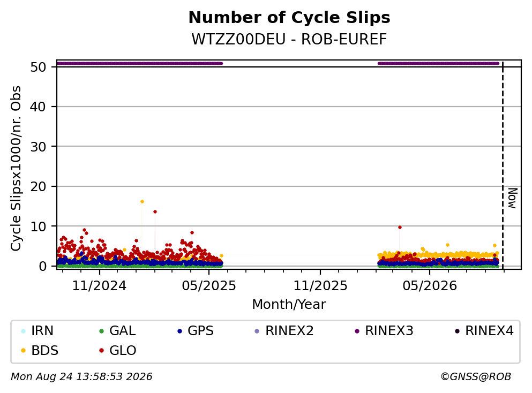
Task: Select the 'GLO' legend label
Action: [123, 351]
